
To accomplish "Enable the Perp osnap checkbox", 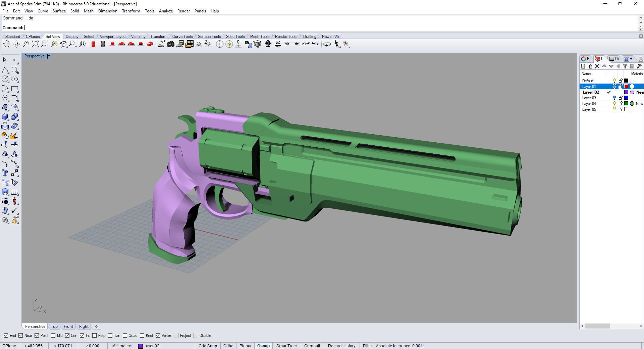I will [x=95, y=336].
